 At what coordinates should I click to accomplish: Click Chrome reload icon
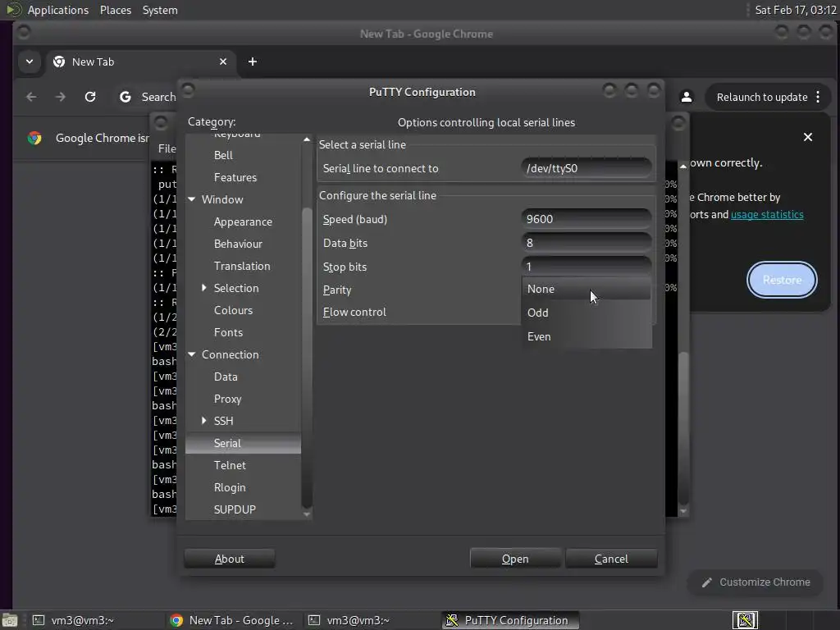tap(90, 97)
